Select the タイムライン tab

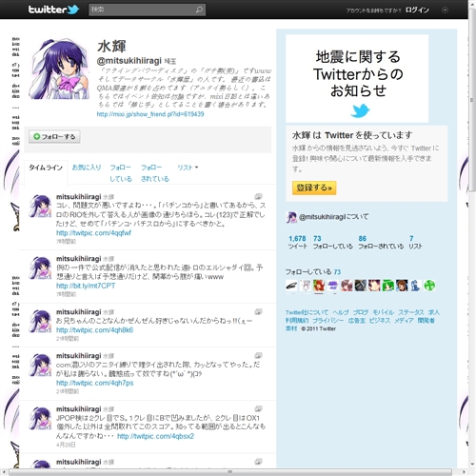pyautogui.click(x=46, y=168)
